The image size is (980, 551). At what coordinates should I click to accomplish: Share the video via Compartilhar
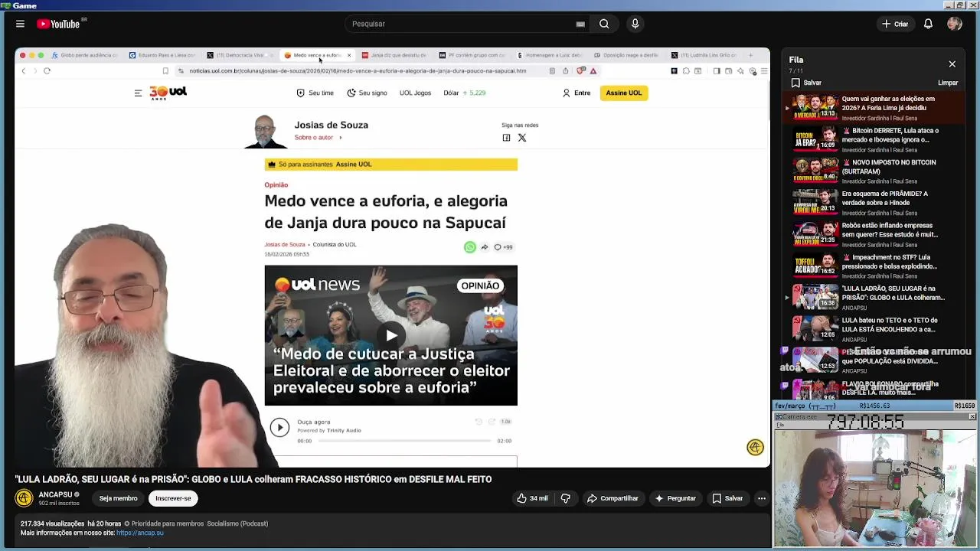click(x=612, y=498)
